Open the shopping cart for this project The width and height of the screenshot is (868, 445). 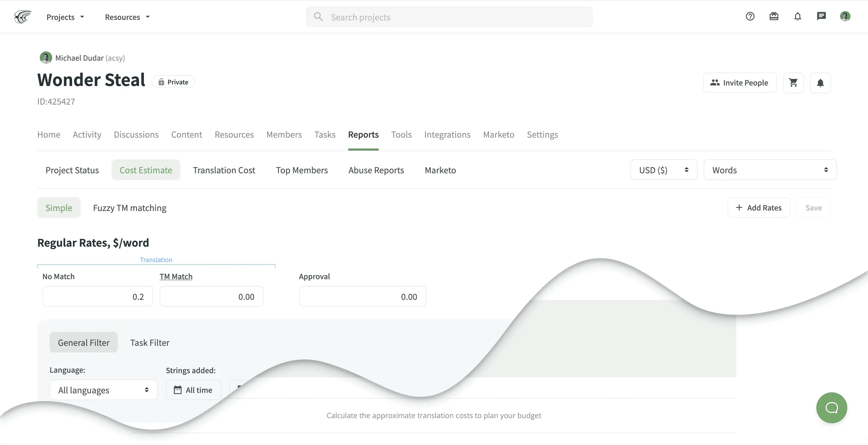[794, 83]
